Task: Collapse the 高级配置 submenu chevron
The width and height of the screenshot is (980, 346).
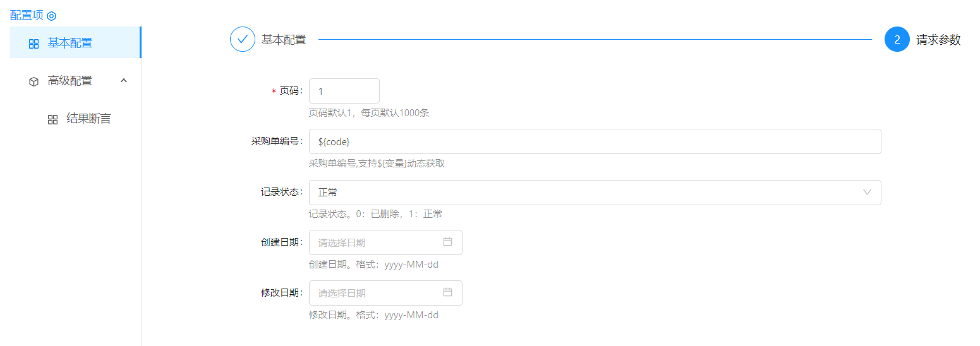Action: [x=124, y=81]
